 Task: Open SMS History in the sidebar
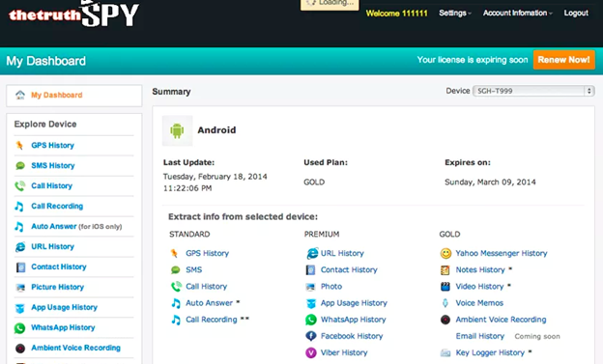pos(53,166)
